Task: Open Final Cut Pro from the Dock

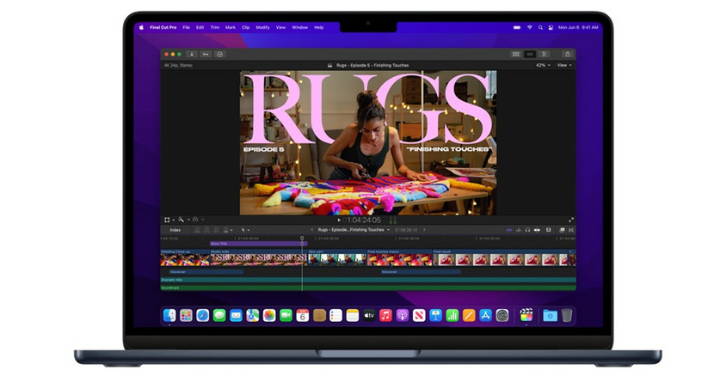Action: tap(526, 315)
